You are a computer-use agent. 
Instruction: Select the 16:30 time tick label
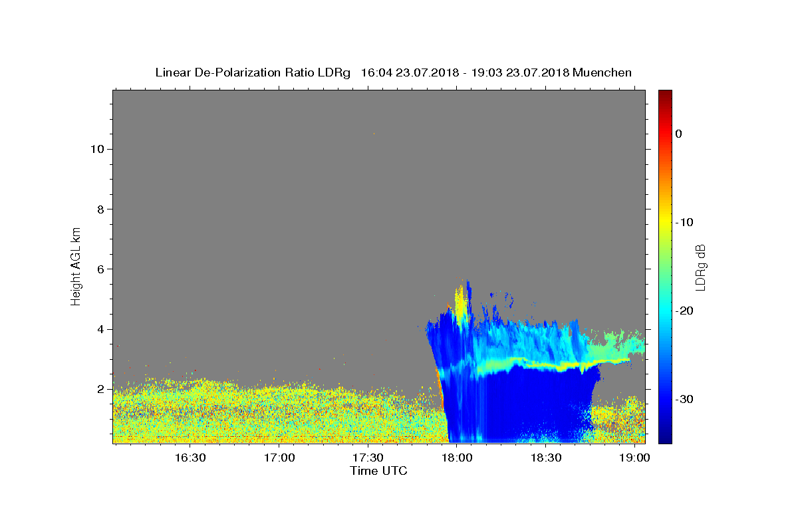[190, 458]
